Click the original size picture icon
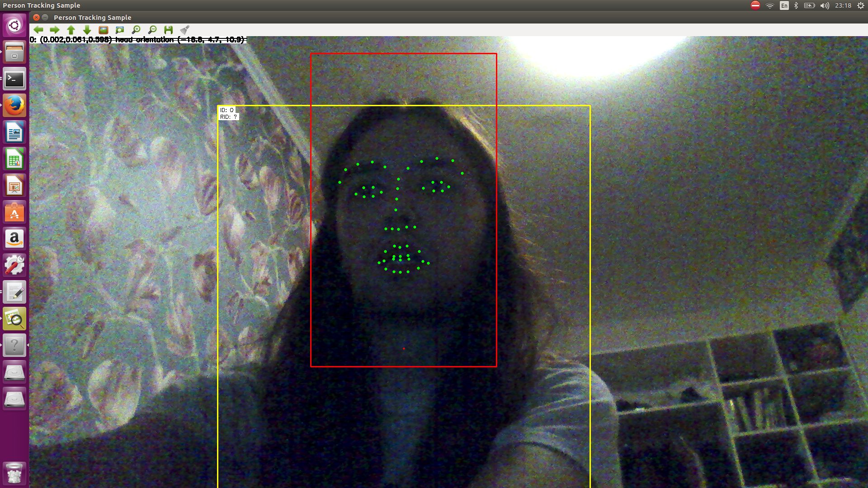The image size is (868, 488). click(104, 30)
